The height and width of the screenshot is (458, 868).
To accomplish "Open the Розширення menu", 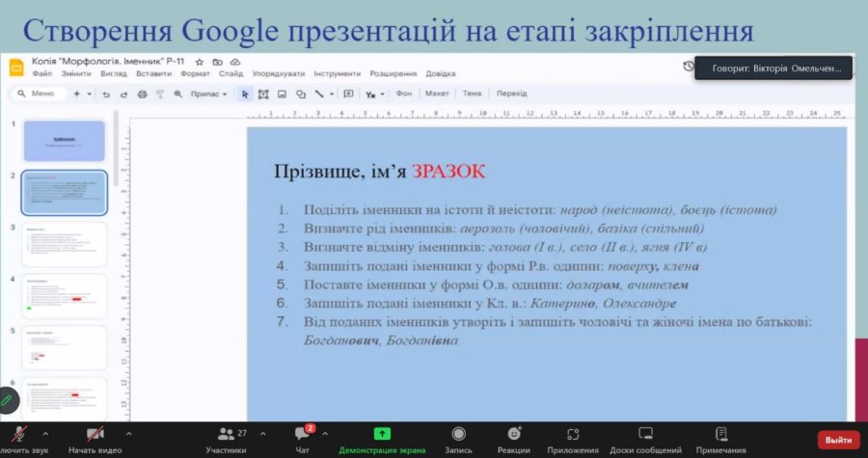I will click(393, 73).
